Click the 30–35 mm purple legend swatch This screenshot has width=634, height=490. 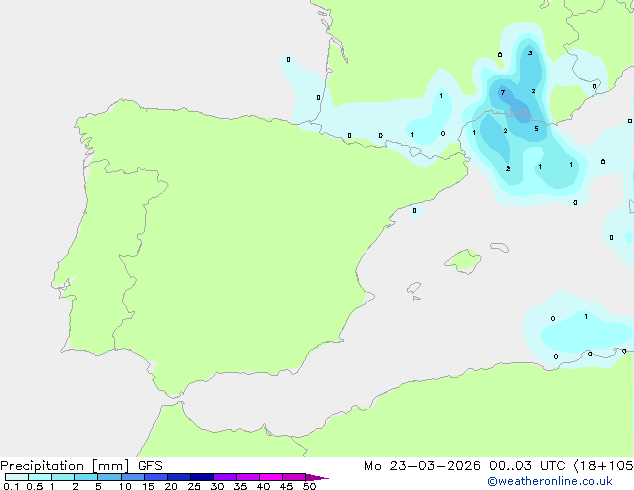pyautogui.click(x=225, y=477)
